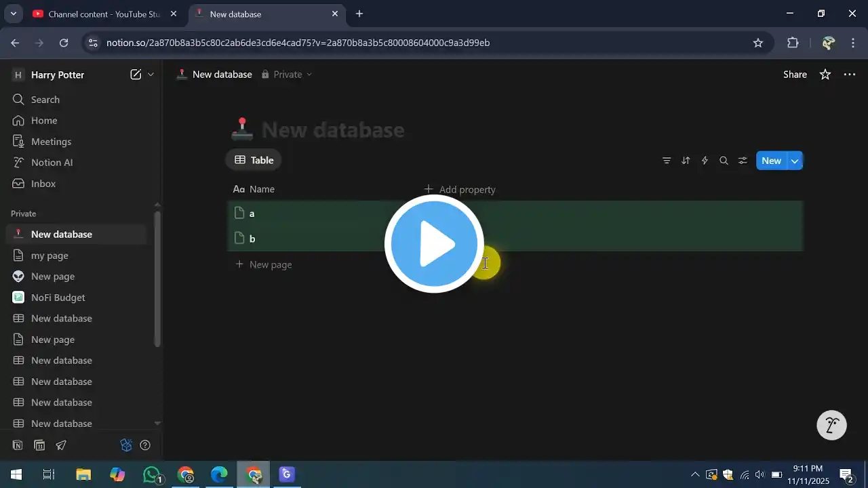Image resolution: width=868 pixels, height=488 pixels.
Task: Open Chrome tab search chevron
Action: pos(13,14)
